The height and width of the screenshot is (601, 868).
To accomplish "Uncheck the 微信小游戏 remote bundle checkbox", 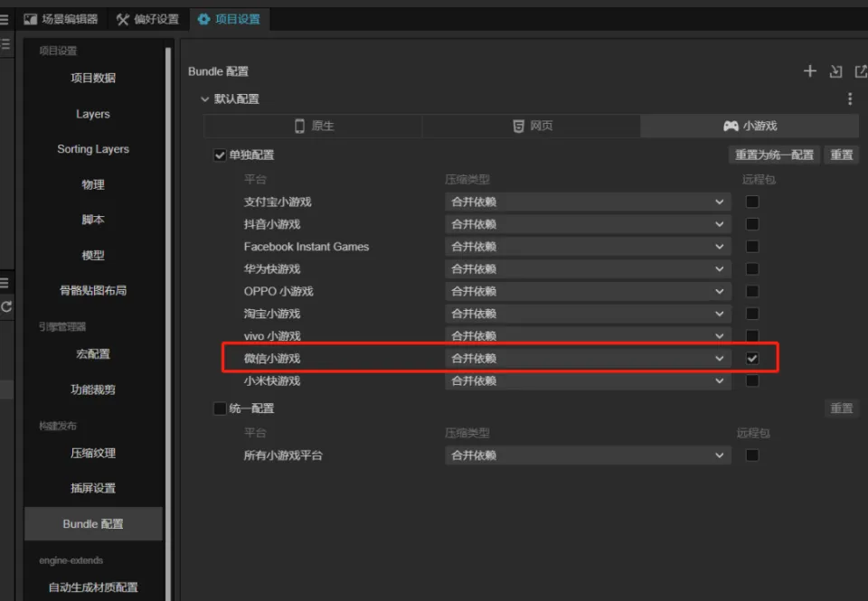I will tap(752, 359).
